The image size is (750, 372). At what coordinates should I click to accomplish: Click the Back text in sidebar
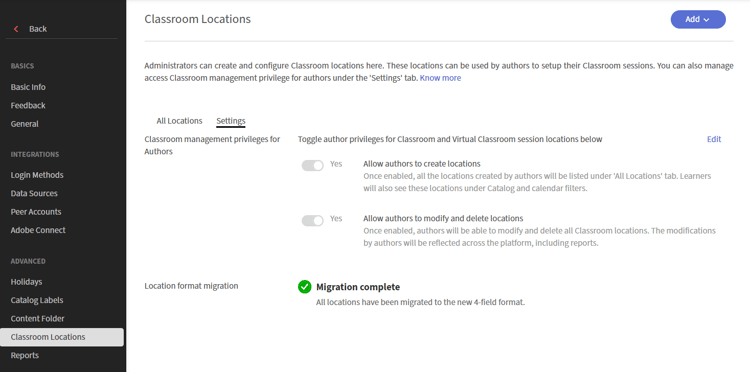[38, 29]
